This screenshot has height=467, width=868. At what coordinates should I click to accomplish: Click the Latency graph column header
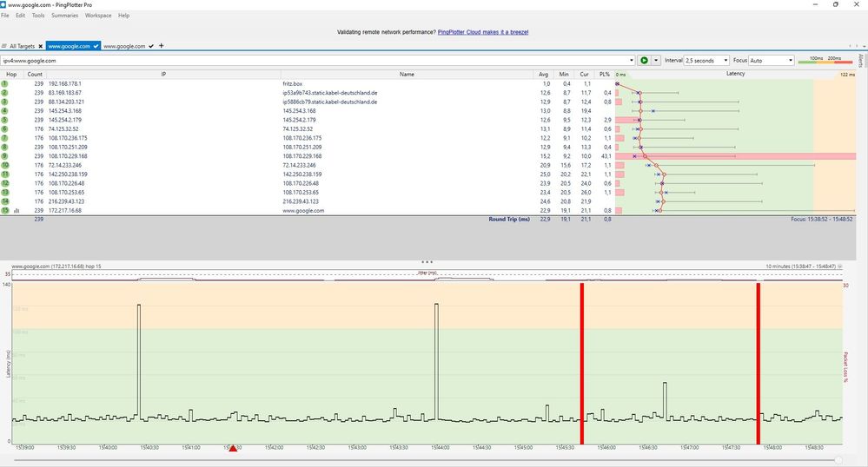click(x=735, y=74)
